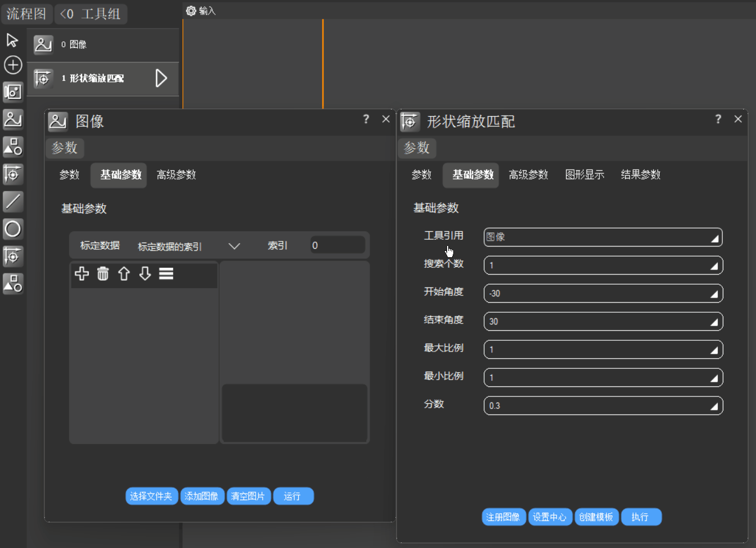Viewport: 756px width, 548px height.
Task: Open 参数 sub-tab in 图像 dialog
Action: 70,175
